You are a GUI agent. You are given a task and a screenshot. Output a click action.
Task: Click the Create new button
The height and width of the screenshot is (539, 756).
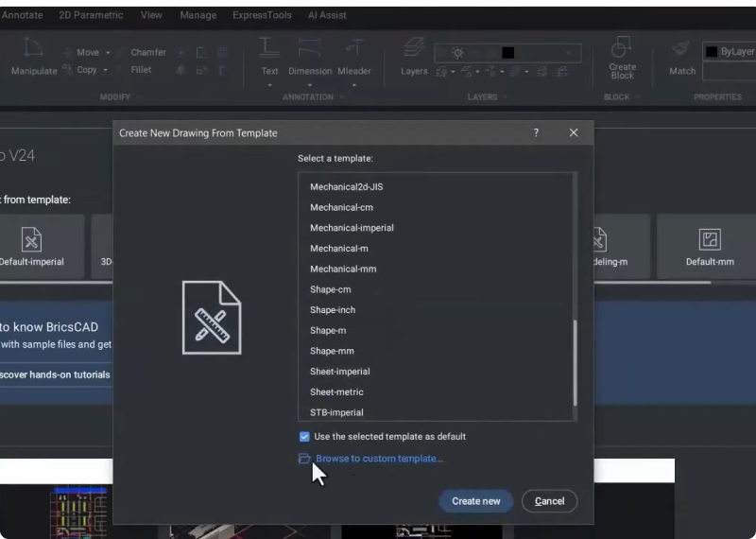(x=476, y=501)
